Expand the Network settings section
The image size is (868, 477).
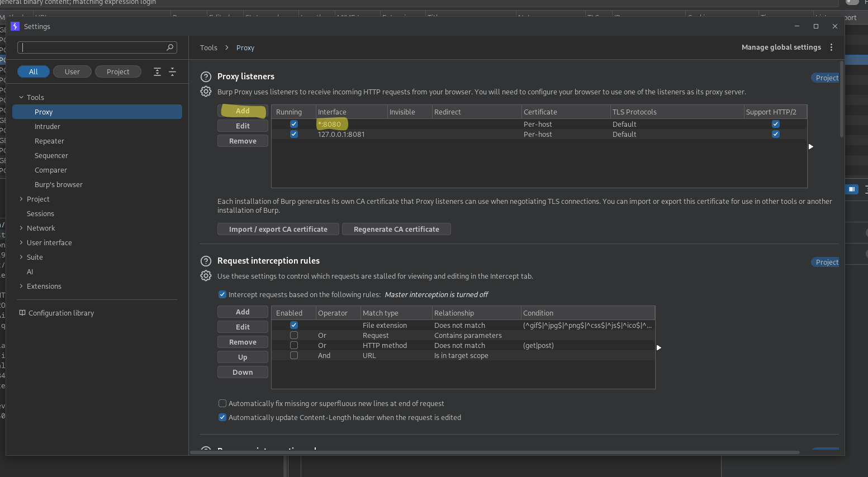tap(21, 228)
